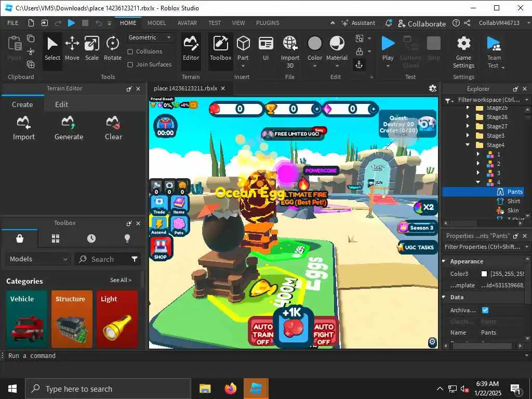
Task: Open the Models category dropdown
Action: click(38, 259)
